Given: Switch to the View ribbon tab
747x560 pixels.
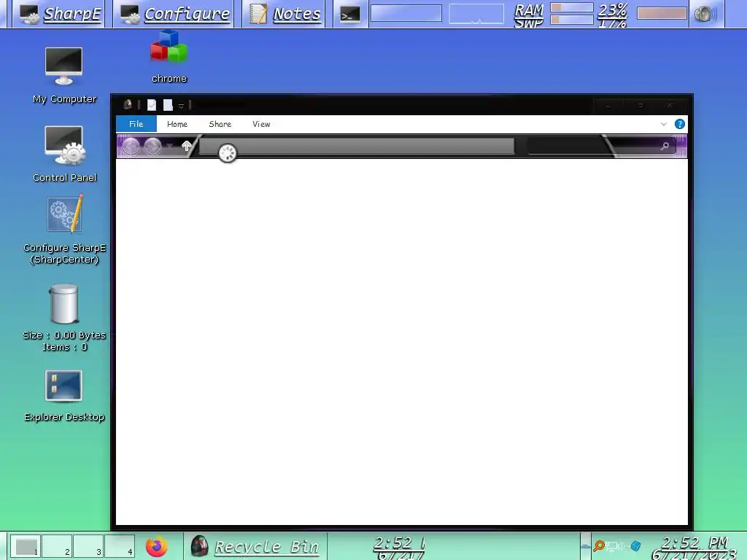Looking at the screenshot, I should [x=262, y=124].
